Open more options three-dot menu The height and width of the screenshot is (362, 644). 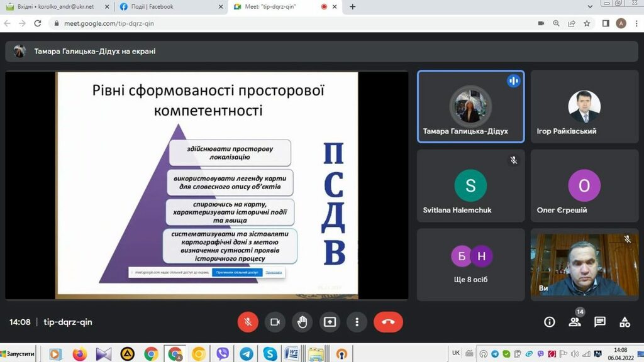[357, 322]
